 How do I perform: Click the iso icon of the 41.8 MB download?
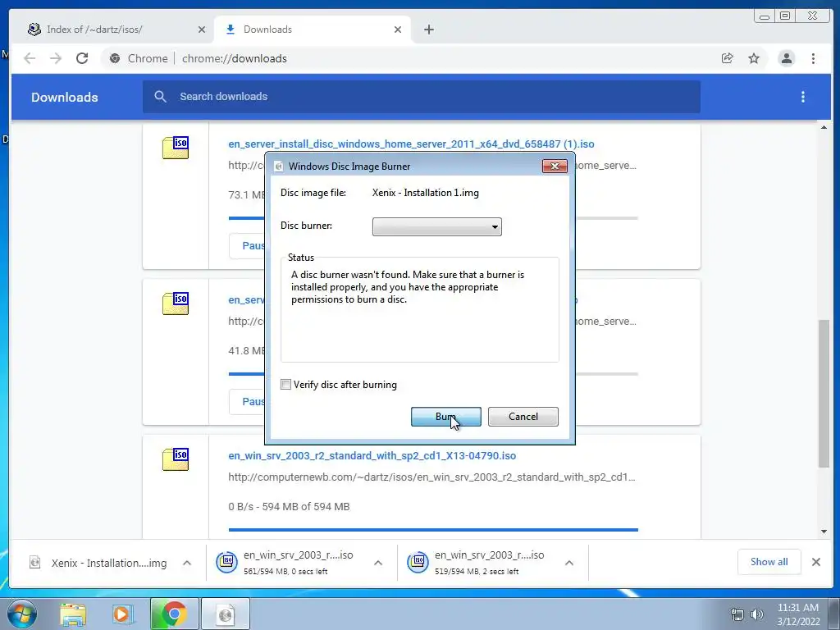click(176, 304)
